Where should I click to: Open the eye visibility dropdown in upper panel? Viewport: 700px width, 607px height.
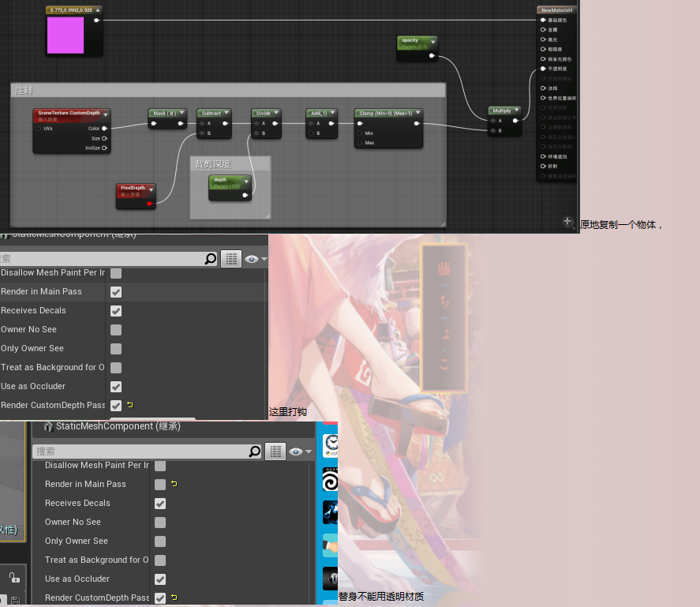coord(256,259)
